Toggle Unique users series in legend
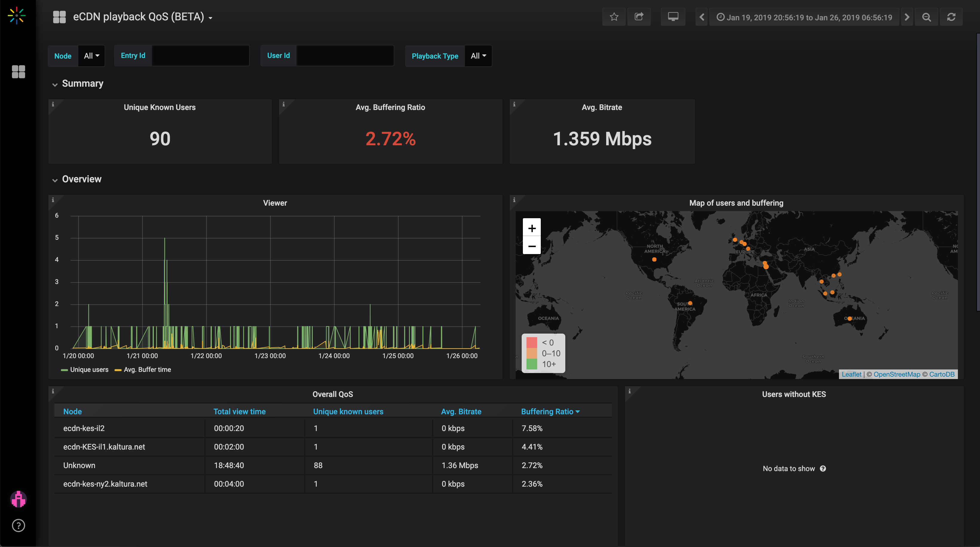 click(89, 370)
